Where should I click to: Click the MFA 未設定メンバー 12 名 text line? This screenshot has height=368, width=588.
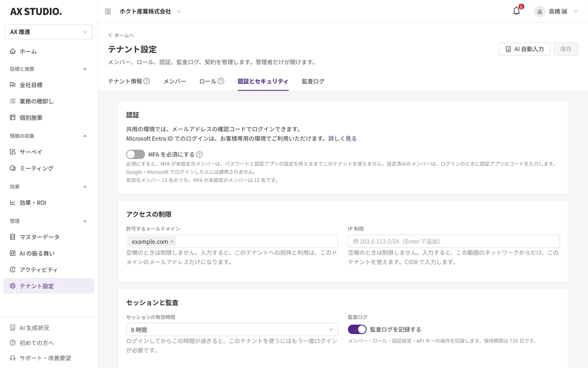[202, 180]
